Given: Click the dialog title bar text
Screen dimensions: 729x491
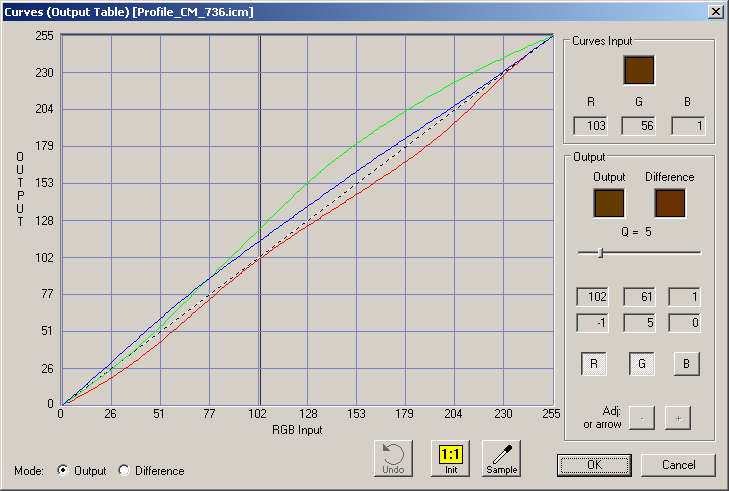Looking at the screenshot, I should [x=129, y=12].
